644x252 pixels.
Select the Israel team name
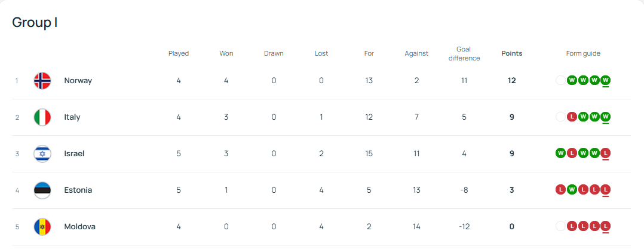pos(75,154)
